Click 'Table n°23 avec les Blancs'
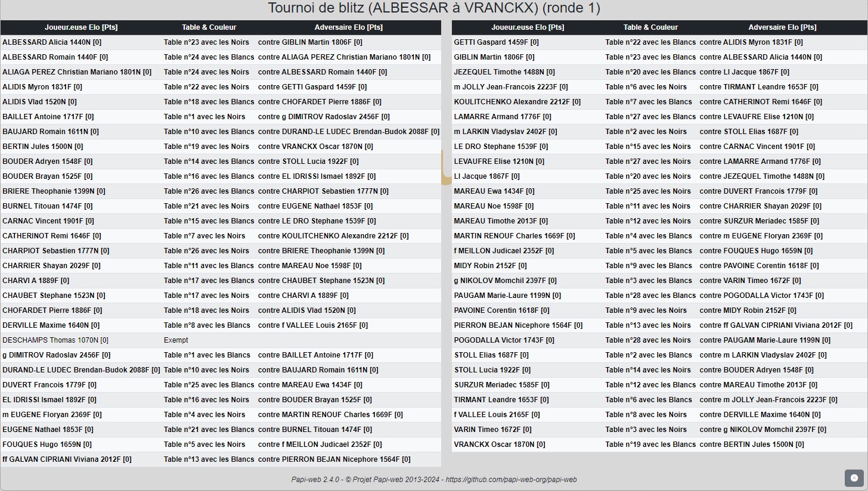The width and height of the screenshot is (868, 491). coord(650,57)
